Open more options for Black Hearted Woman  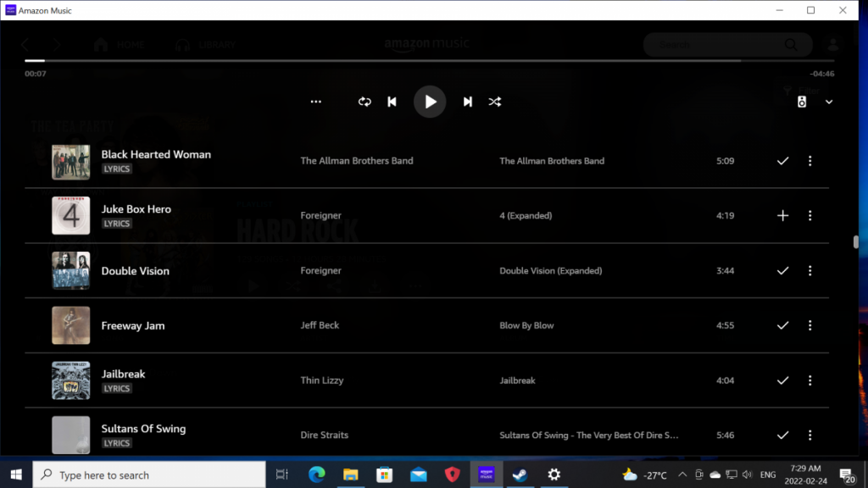pos(810,161)
